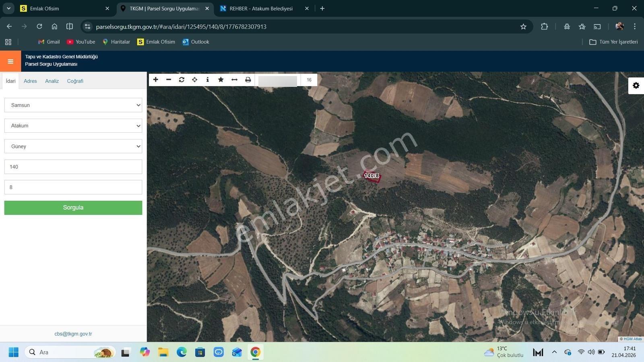Open the cast media icon
The width and height of the screenshot is (644, 362).
tap(597, 27)
